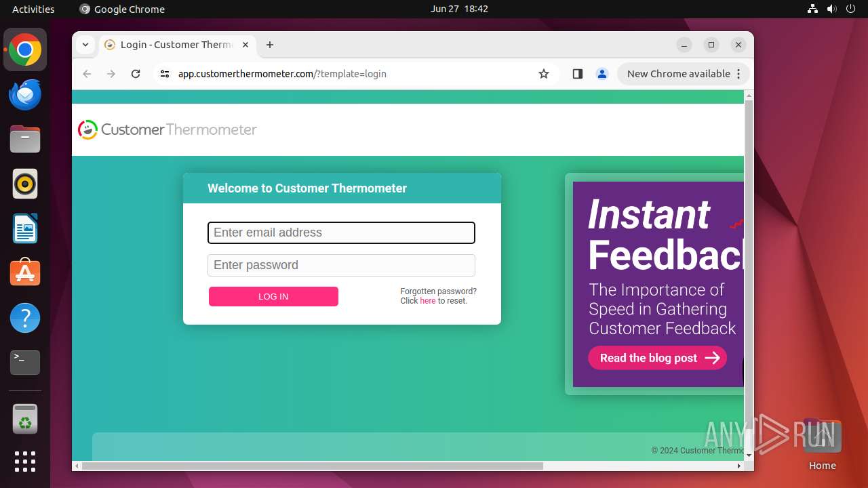Open the clock showing Jun 27 18:42
Screen dimensions: 868x488
pos(459,9)
